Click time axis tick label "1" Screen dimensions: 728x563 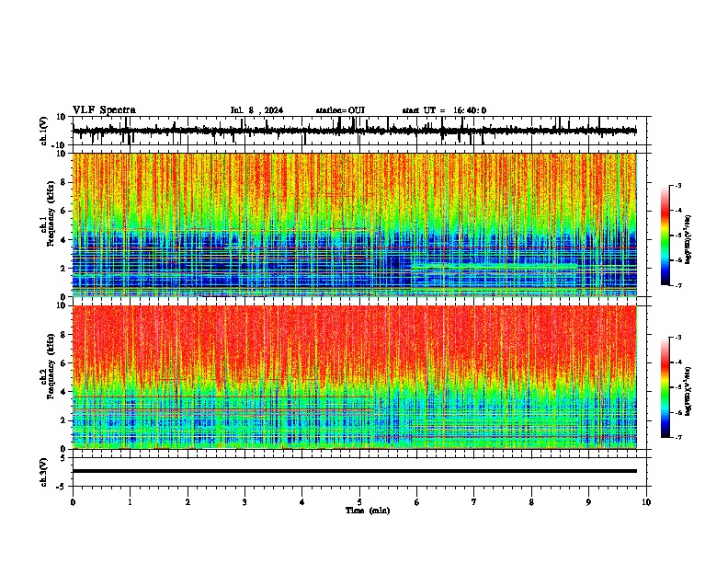coord(130,502)
